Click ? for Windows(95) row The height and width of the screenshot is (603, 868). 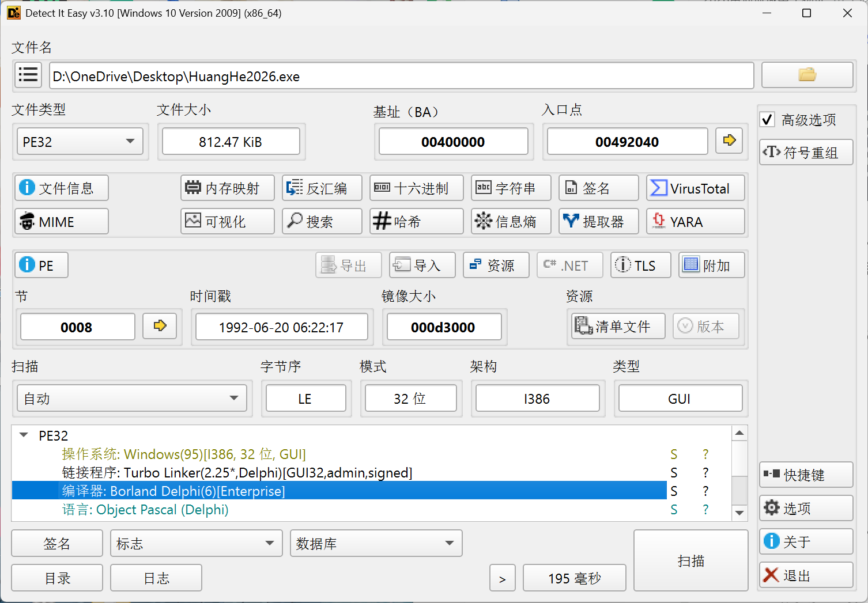[x=705, y=454]
